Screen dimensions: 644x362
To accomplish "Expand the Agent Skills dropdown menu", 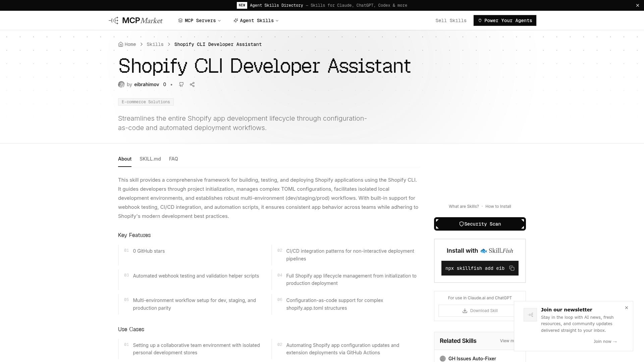I will (256, 20).
